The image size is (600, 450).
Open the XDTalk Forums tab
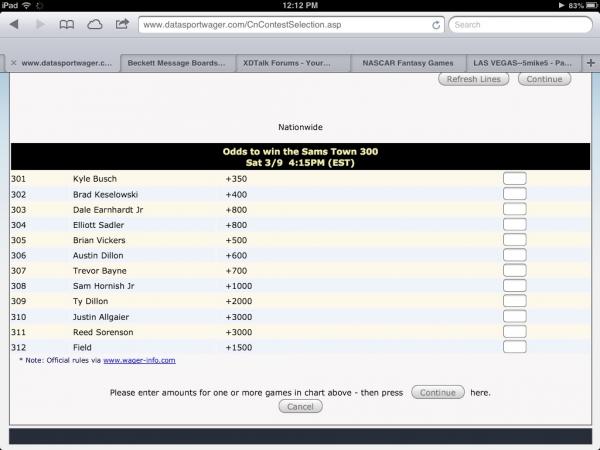click(294, 62)
